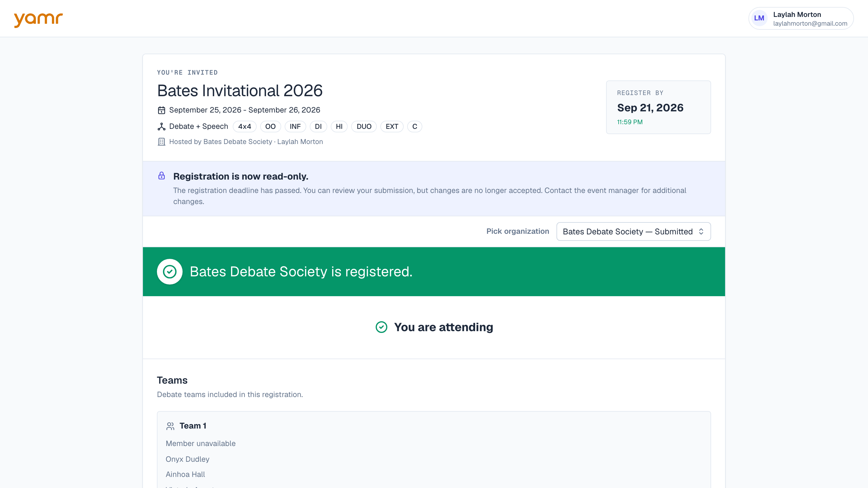Image resolution: width=868 pixels, height=488 pixels.
Task: Click the REGISTER BY label
Action: coord(640,93)
